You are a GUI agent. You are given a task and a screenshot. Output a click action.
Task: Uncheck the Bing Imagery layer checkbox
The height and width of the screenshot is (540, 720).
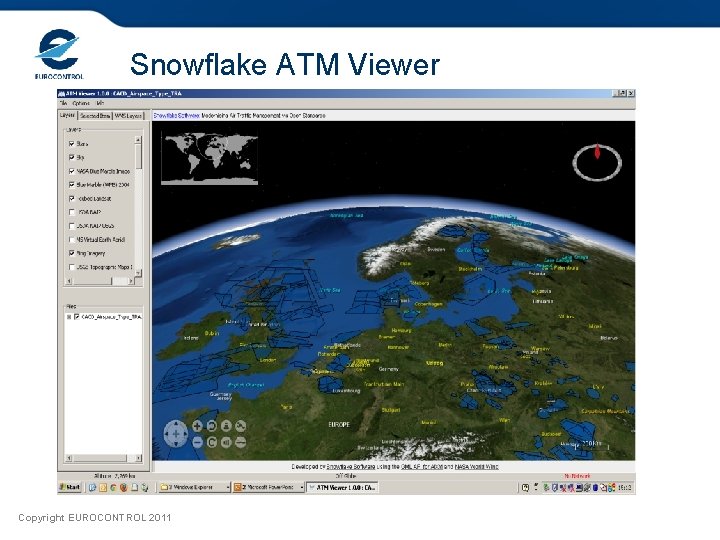(72, 253)
